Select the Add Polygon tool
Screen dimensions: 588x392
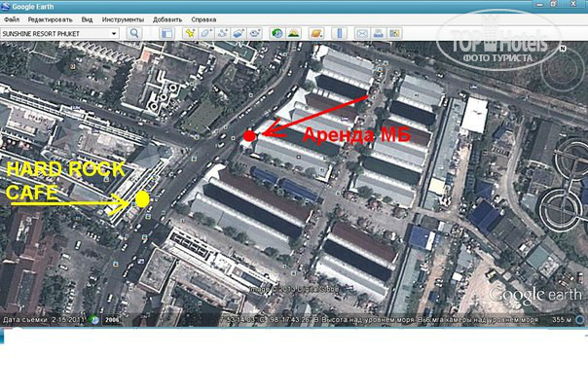click(206, 33)
